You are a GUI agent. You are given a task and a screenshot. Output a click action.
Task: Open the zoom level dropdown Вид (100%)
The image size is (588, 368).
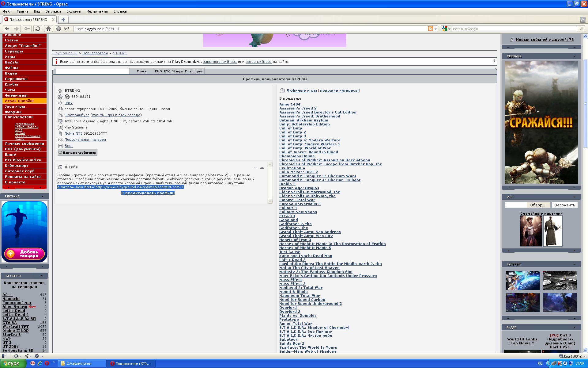571,356
